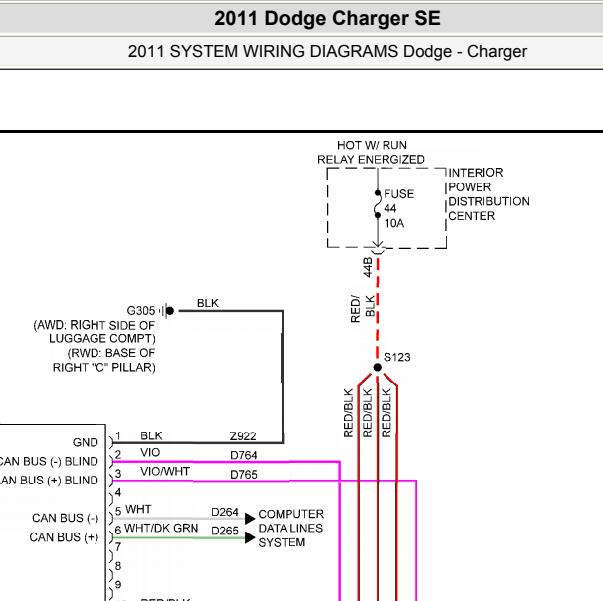Click the "BLK" wire label on pin 1

click(x=151, y=436)
